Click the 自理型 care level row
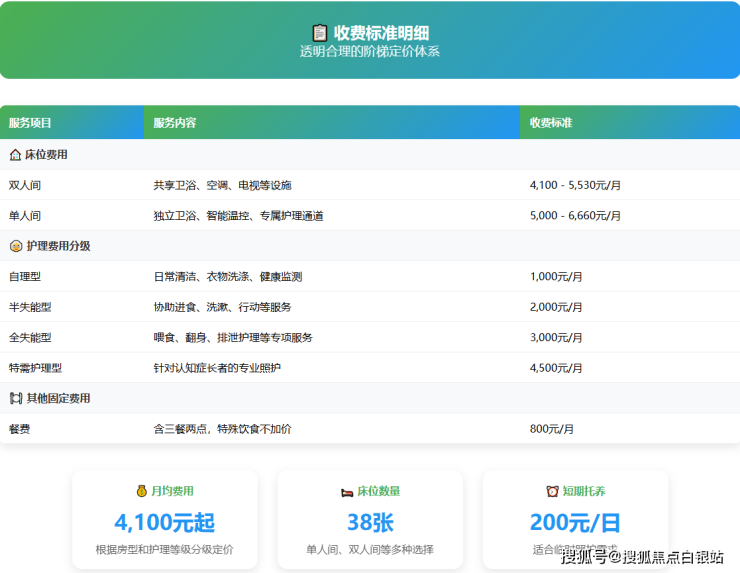The width and height of the screenshot is (740, 573). click(x=25, y=276)
